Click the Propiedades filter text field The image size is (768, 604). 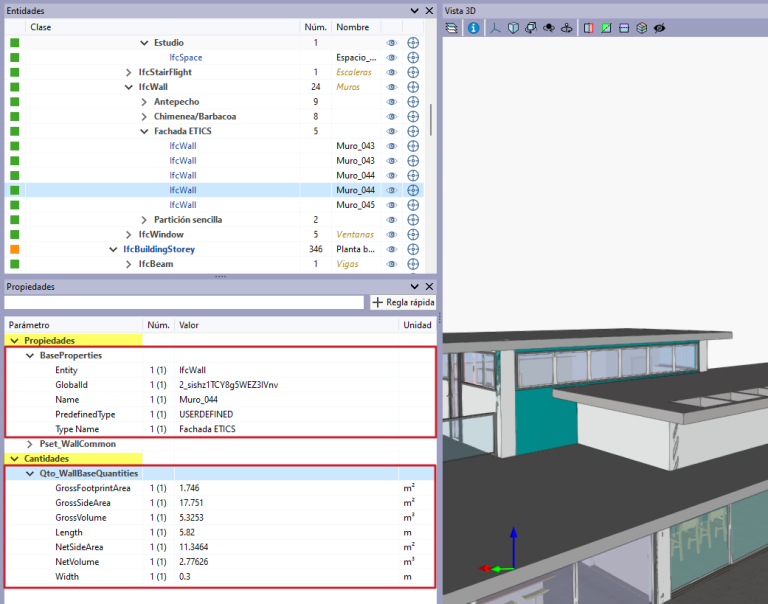tap(184, 302)
